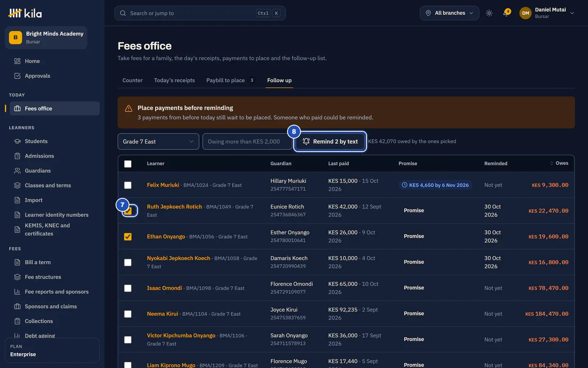Screen dimensions: 588x368
Task: Toggle the light/dark theme sun icon
Action: (489, 13)
